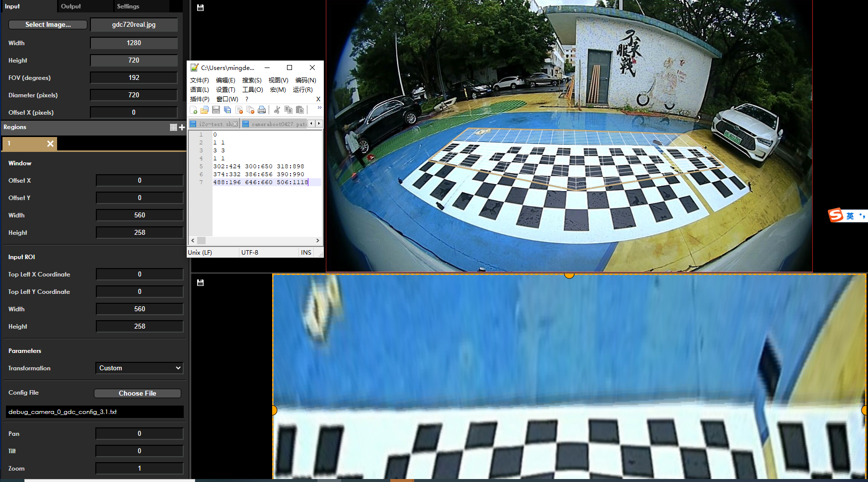Click the Sogou input method icon

836,215
